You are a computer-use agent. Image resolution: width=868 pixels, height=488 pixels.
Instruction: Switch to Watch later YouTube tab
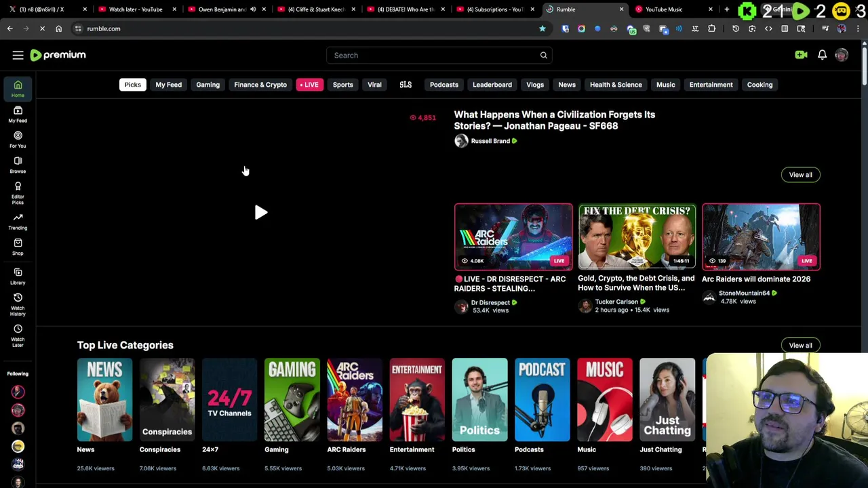(x=136, y=9)
